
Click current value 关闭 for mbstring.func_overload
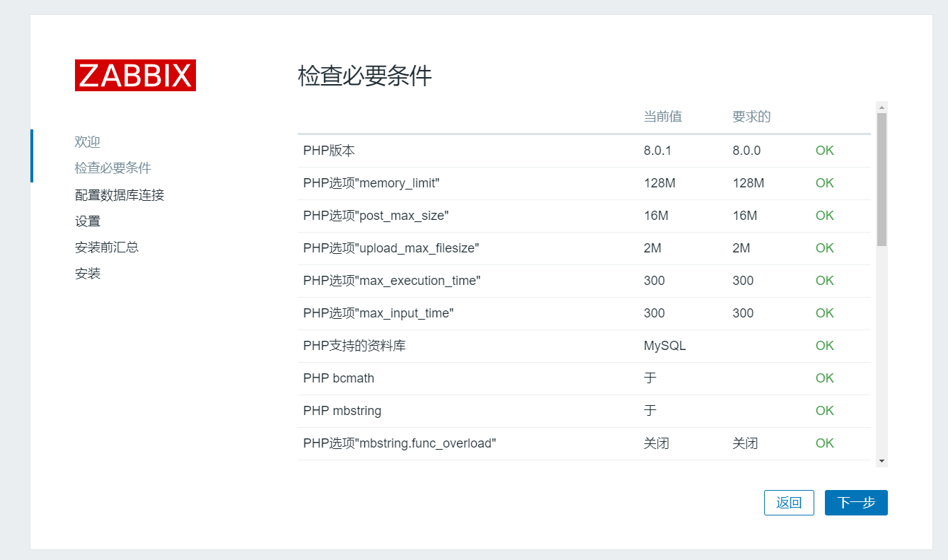(657, 443)
